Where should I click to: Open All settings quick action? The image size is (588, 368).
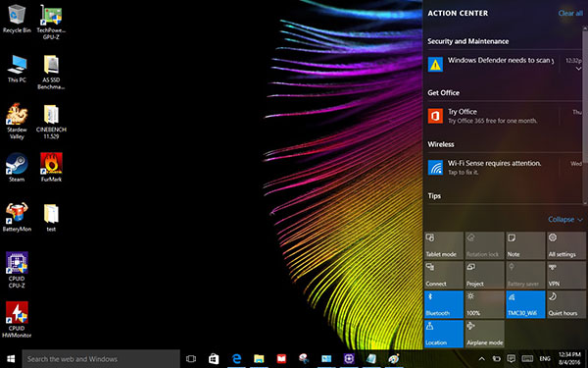coord(566,245)
